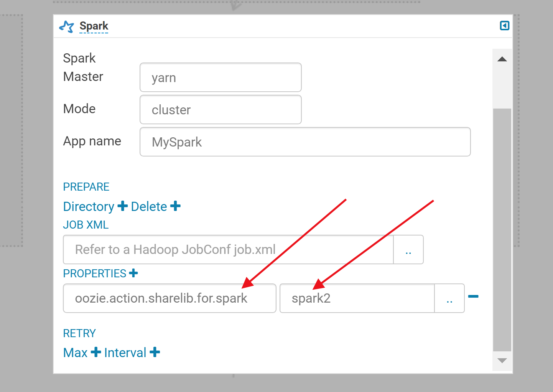The width and height of the screenshot is (553, 392).
Task: Remove the oozie.action.sharelib.for.spark property row
Action: tap(473, 296)
